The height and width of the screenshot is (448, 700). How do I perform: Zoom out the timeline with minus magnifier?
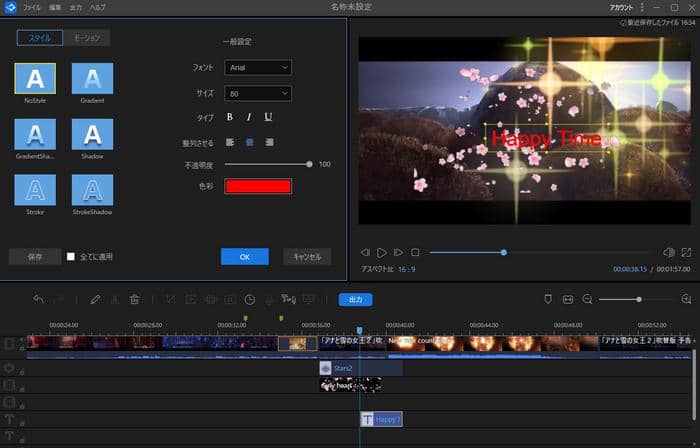coord(588,299)
